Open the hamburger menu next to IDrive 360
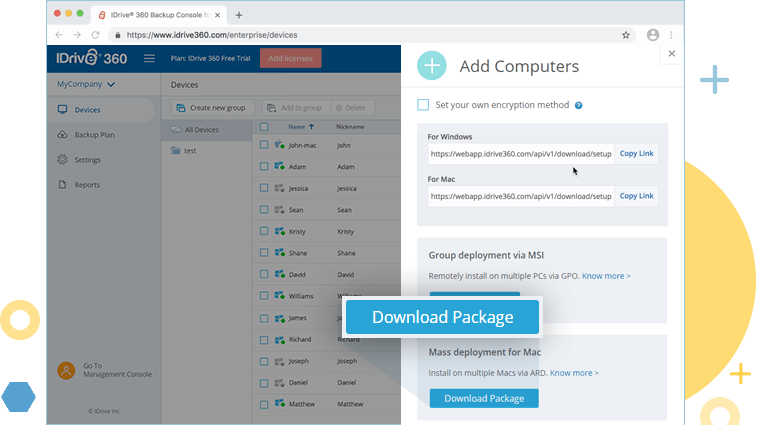Image resolution: width=760 pixels, height=425 pixels. tap(149, 58)
